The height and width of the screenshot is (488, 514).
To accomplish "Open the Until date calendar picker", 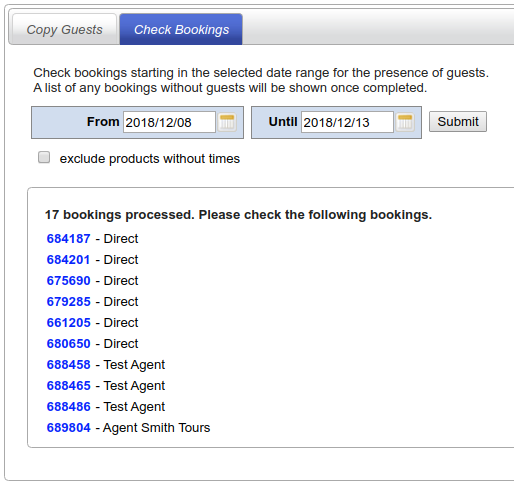I will coord(405,122).
